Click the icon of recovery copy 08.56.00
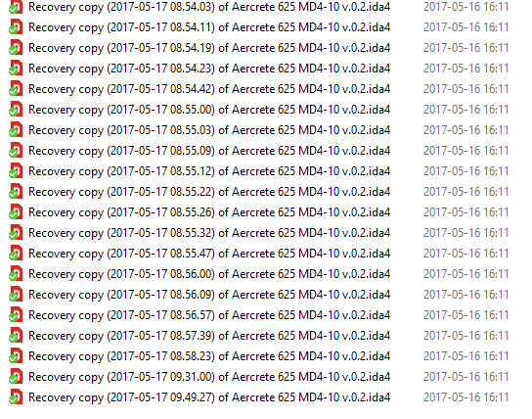532x419 pixels. [x=16, y=274]
